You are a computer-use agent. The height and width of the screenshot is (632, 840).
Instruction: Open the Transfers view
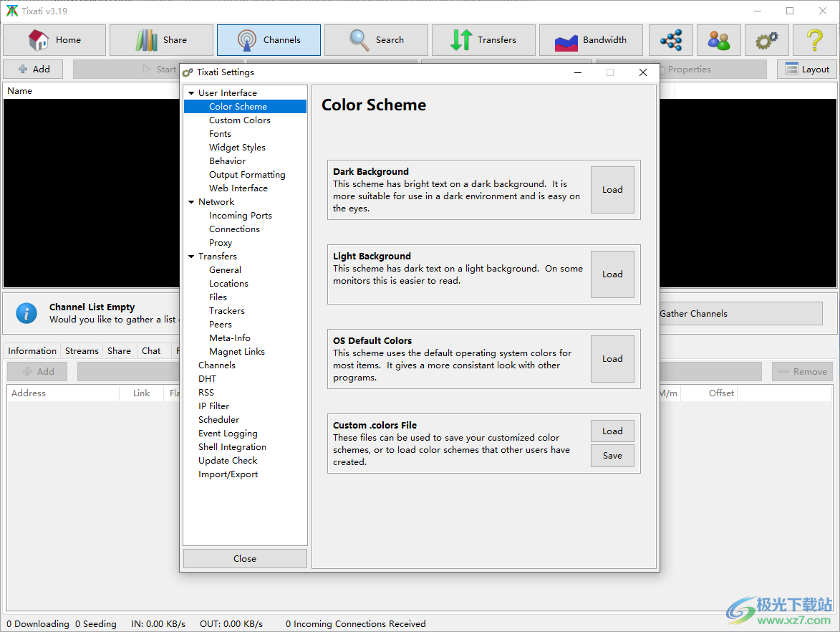[x=483, y=40]
